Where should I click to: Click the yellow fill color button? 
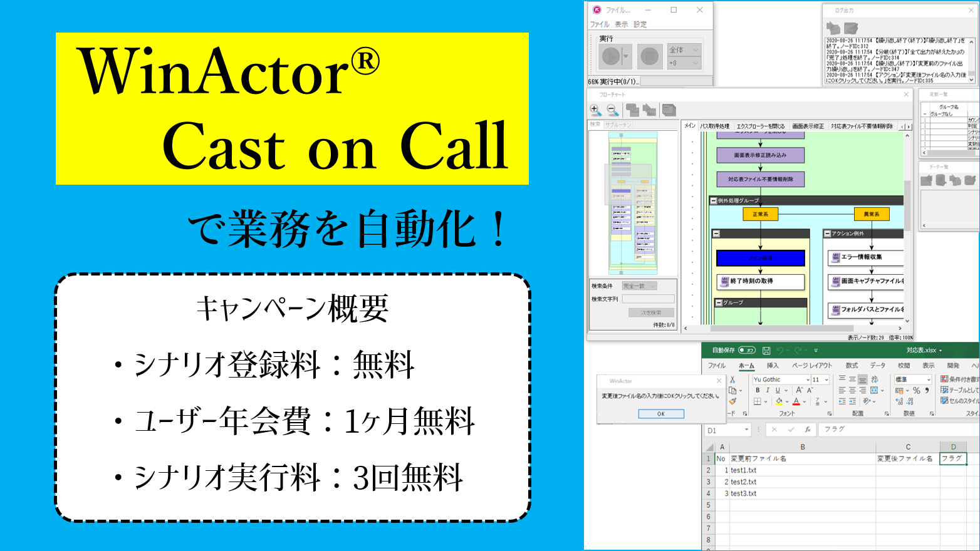pos(779,401)
